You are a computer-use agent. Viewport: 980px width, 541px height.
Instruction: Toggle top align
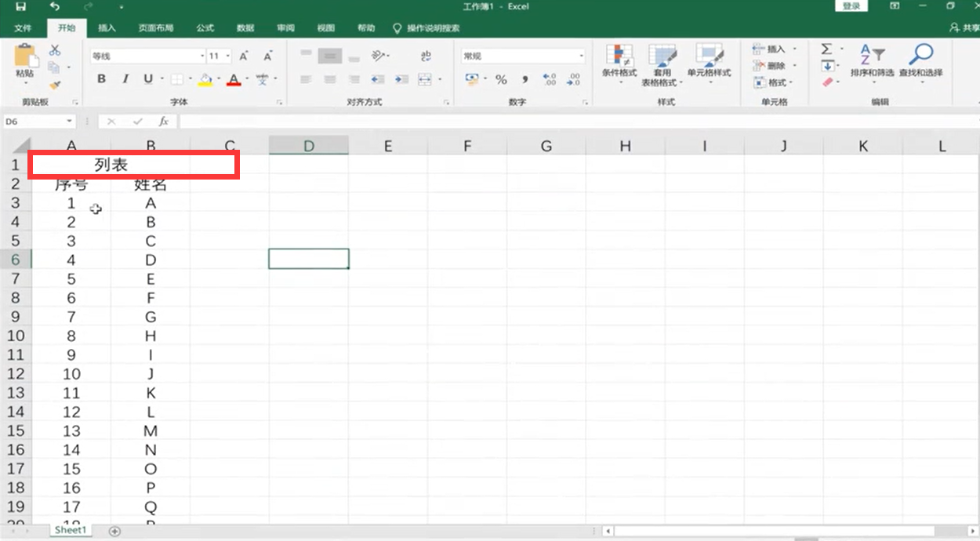(306, 54)
